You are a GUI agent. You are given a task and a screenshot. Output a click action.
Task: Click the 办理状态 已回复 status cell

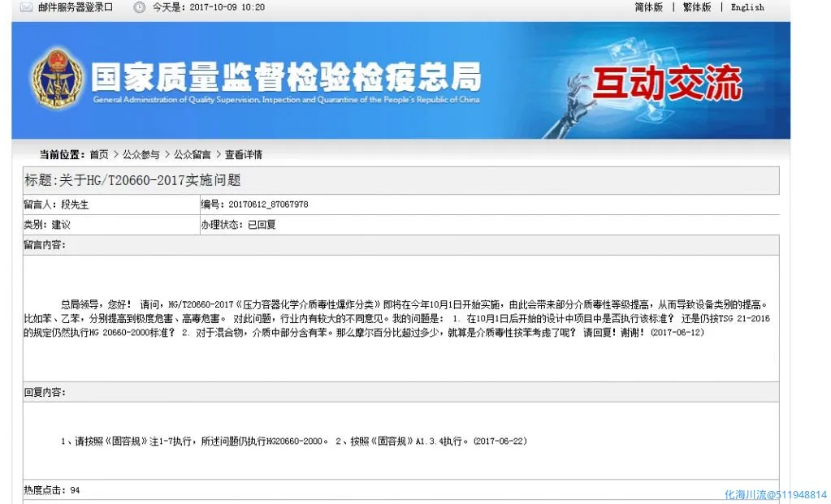pyautogui.click(x=238, y=225)
